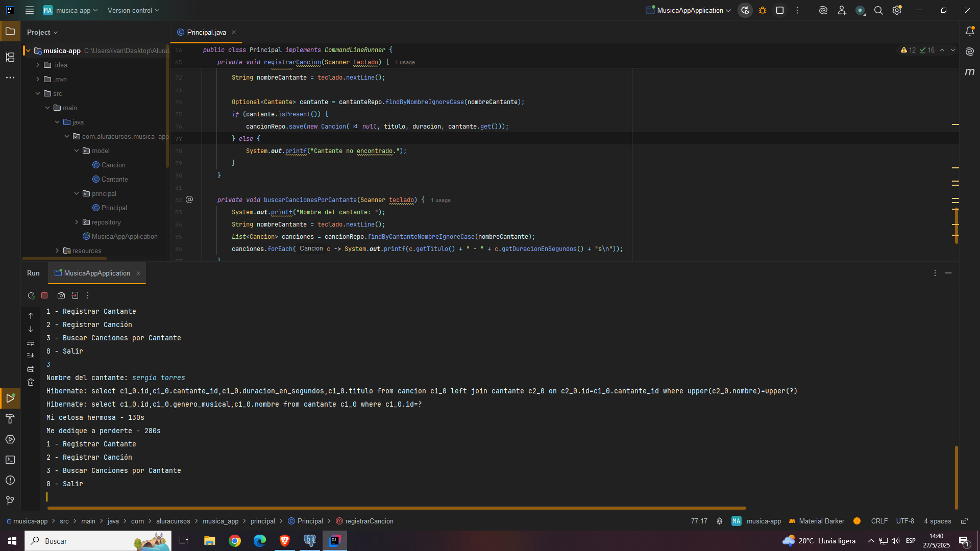Open the main hamburger menu
The width and height of the screenshot is (980, 551).
(30, 10)
